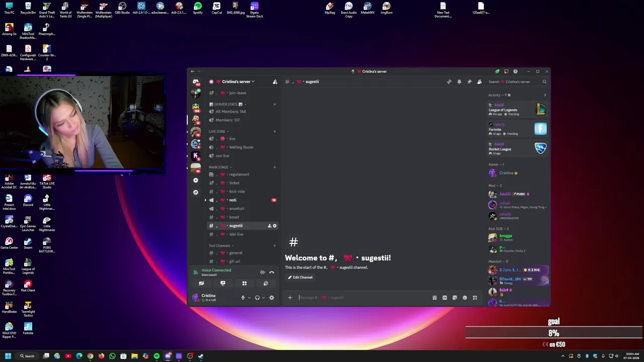Image resolution: width=644 pixels, height=362 pixels.
Task: Click the plus attachment button in message box
Action: (290, 298)
